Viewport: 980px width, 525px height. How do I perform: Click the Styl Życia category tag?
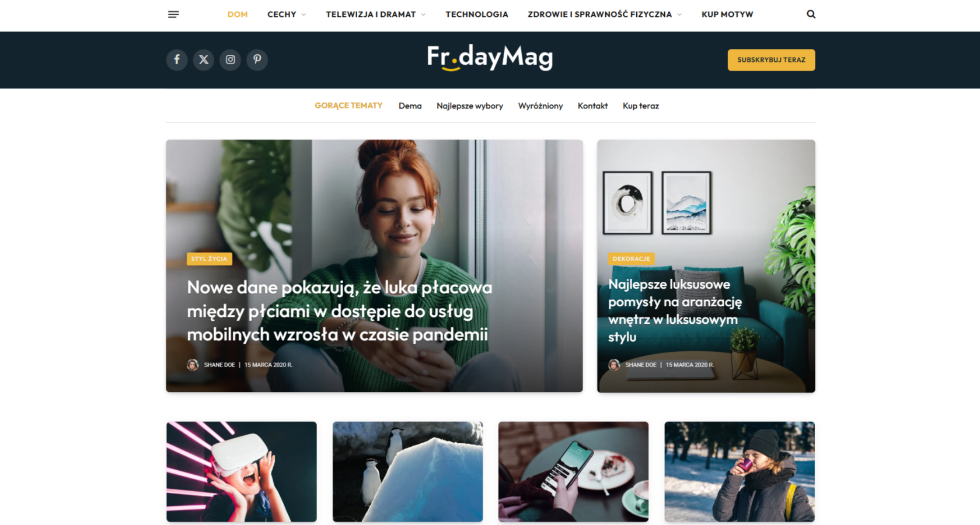(x=209, y=259)
